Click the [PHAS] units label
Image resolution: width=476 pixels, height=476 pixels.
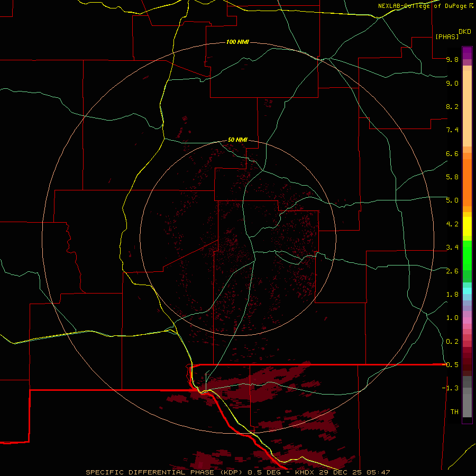(x=447, y=36)
